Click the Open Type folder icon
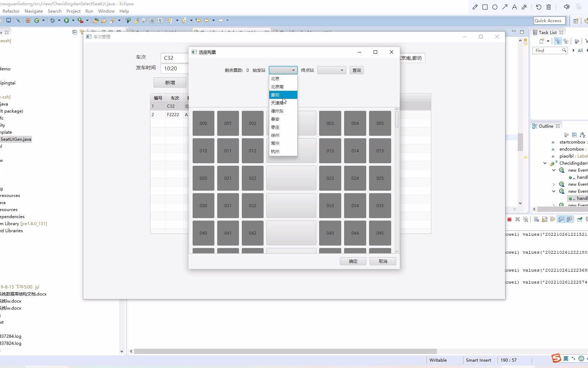This screenshot has width=588, height=368. [96, 20]
